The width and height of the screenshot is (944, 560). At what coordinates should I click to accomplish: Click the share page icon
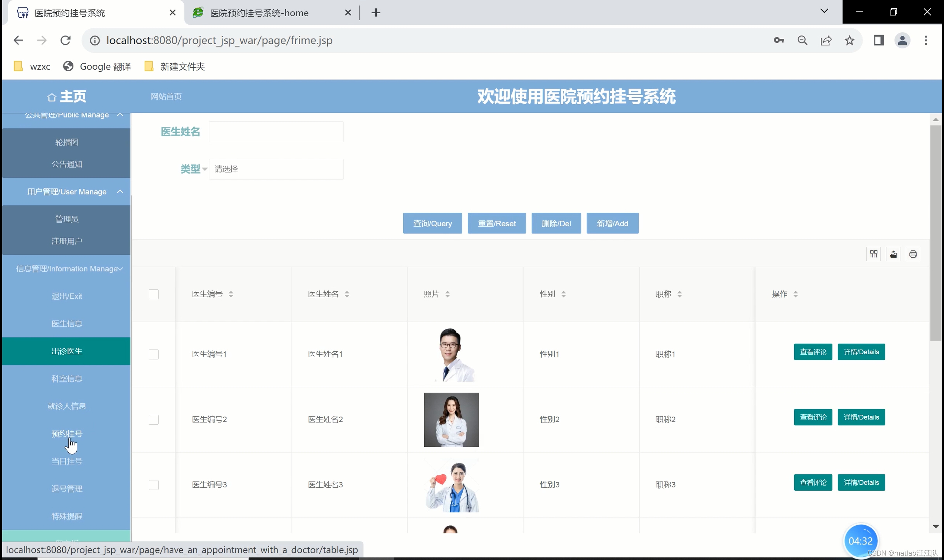pos(826,41)
